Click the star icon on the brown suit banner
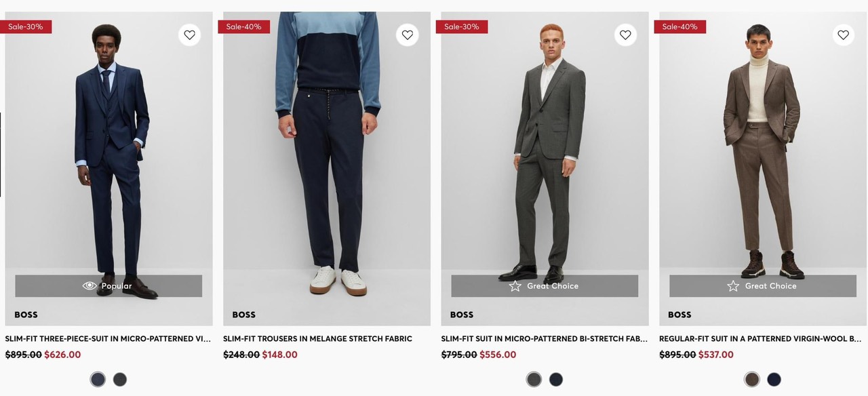The image size is (868, 396). point(733,286)
